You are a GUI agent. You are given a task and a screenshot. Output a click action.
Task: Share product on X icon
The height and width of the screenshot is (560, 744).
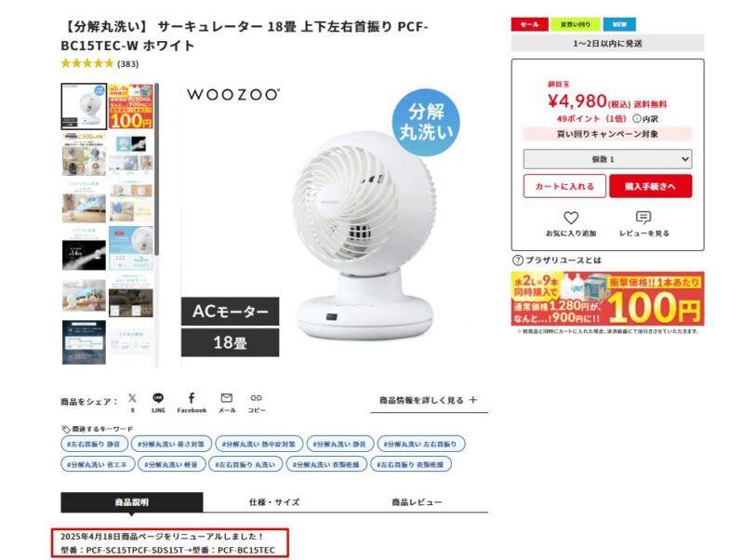(132, 398)
